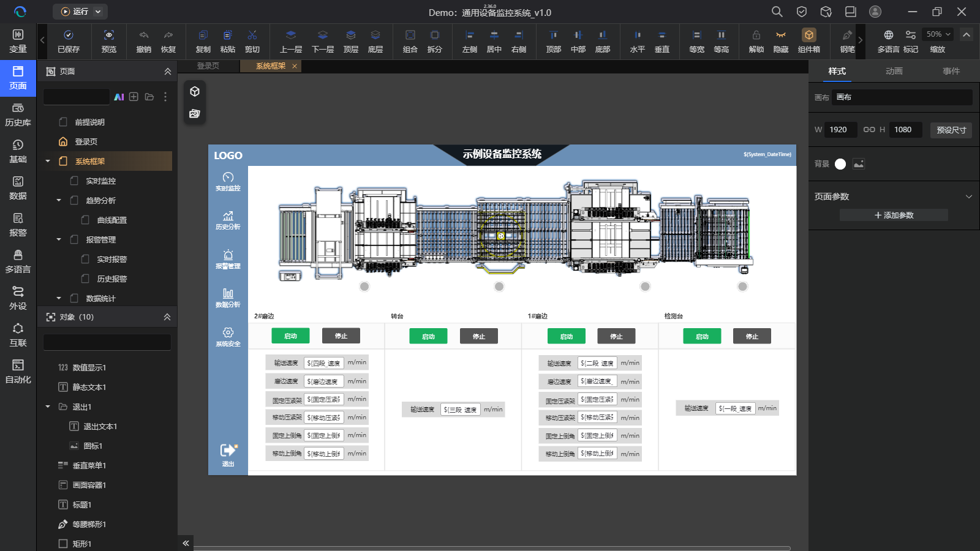Collapse the 系统框架 tree node
The width and height of the screenshot is (980, 551).
pyautogui.click(x=48, y=162)
